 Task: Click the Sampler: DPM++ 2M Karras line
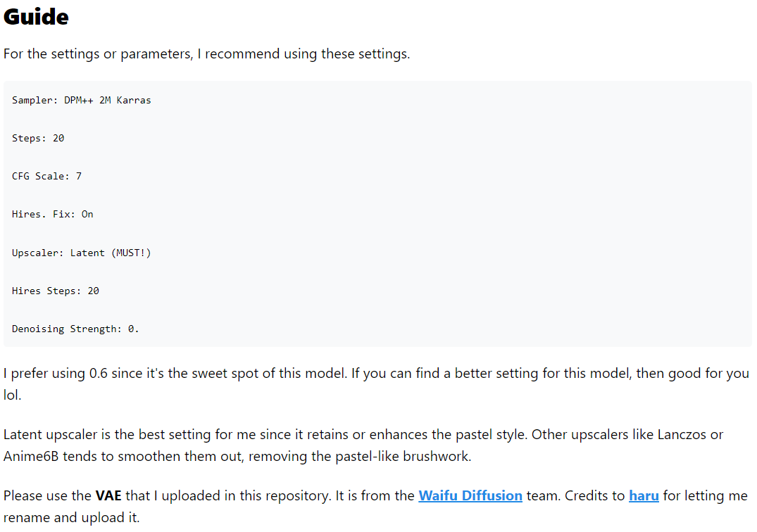[x=81, y=101]
